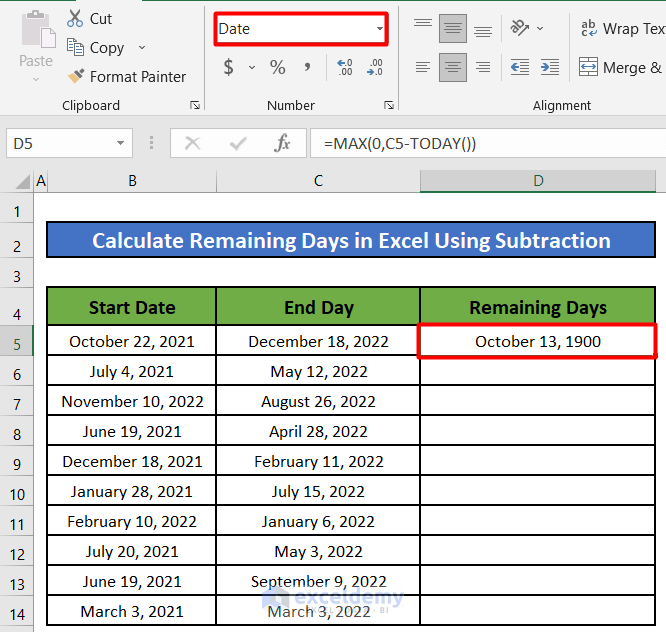Click the Cut scissors icon
This screenshot has width=666, height=632.
coord(76,18)
